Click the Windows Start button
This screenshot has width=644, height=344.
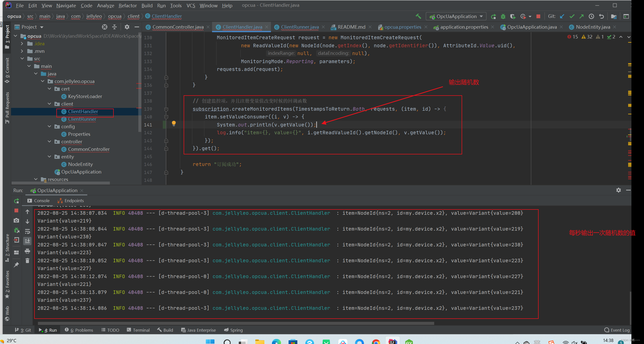[210, 341]
